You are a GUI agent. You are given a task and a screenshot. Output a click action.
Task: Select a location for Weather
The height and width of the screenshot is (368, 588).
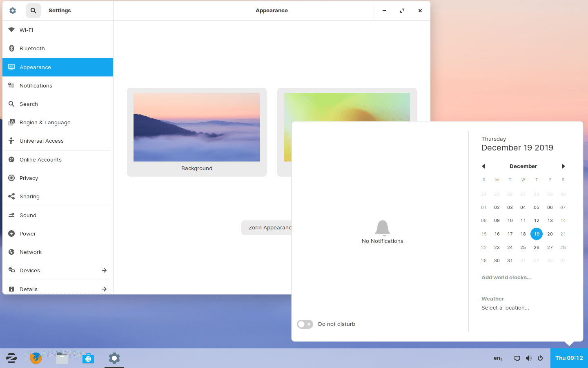[505, 307]
